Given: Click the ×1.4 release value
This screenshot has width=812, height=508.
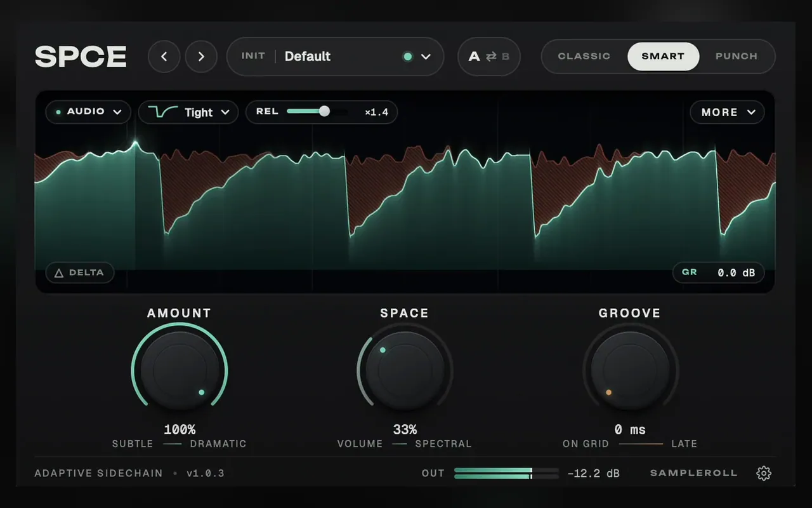Looking at the screenshot, I should [376, 112].
